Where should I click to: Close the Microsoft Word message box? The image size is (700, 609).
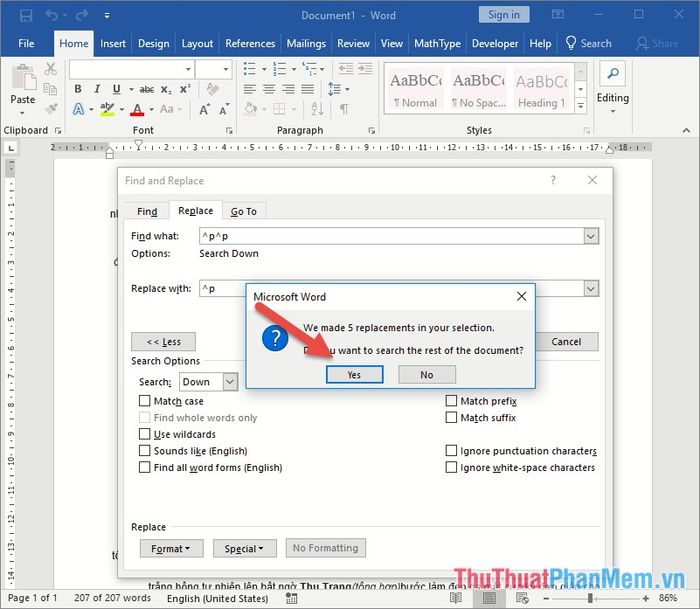521,296
